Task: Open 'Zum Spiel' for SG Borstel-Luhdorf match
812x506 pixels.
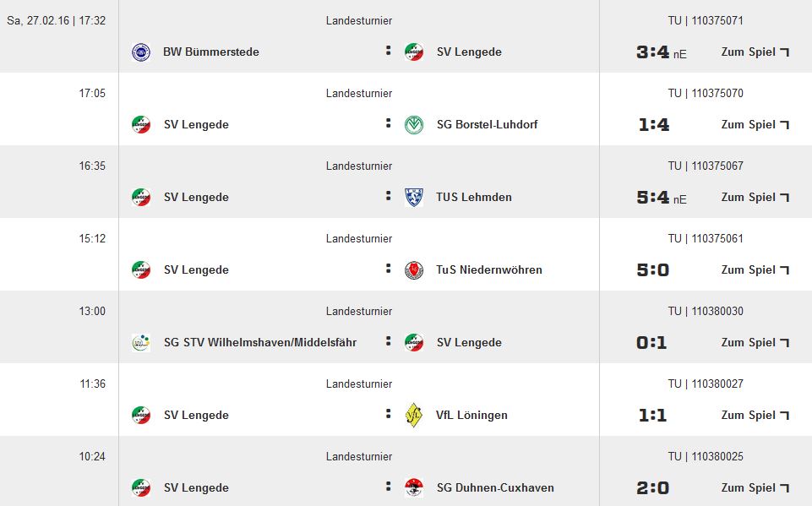Action: pyautogui.click(x=755, y=125)
